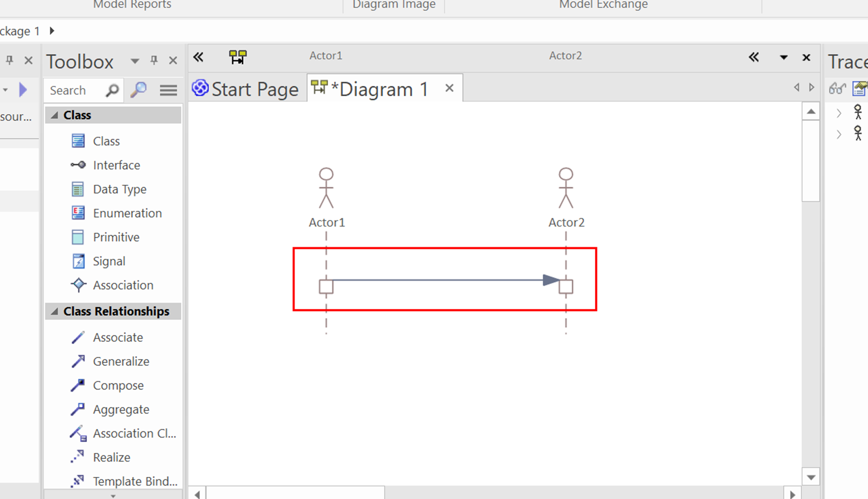Click into the Toolbox Search field
Screen dimensions: 868x499
(74, 90)
